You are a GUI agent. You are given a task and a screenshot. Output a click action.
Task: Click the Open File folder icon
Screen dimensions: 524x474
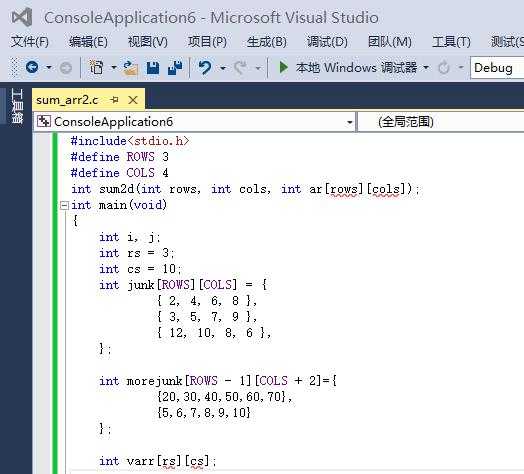pyautogui.click(x=130, y=68)
